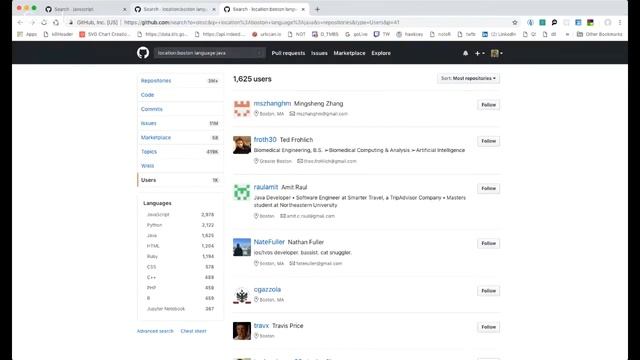Click cgazzola's eagle avatar
This screenshot has height=360, width=640.
(242, 296)
